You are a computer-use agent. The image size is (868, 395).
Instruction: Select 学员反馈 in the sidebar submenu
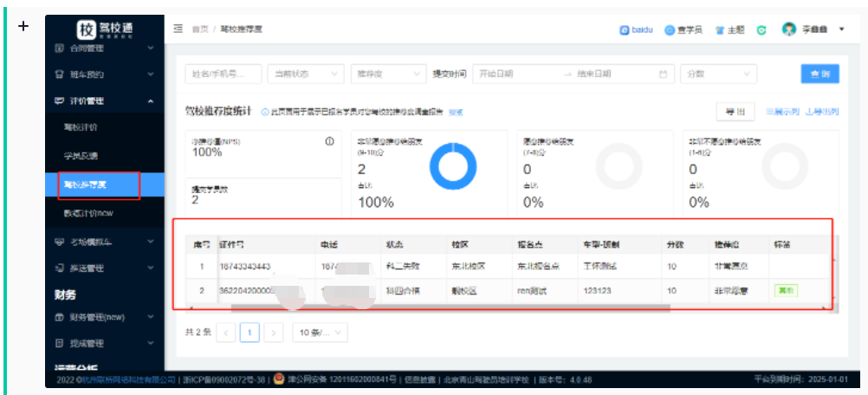pos(81,156)
